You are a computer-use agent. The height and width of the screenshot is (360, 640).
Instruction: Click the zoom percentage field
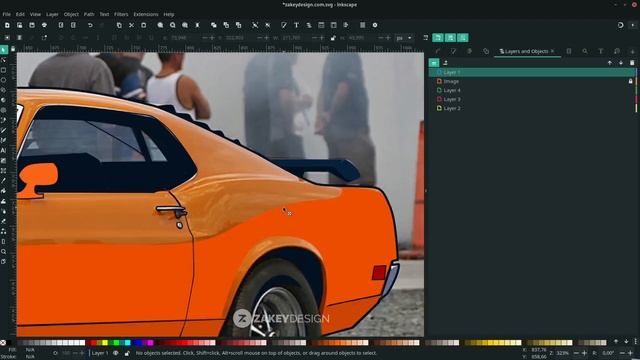coord(563,353)
